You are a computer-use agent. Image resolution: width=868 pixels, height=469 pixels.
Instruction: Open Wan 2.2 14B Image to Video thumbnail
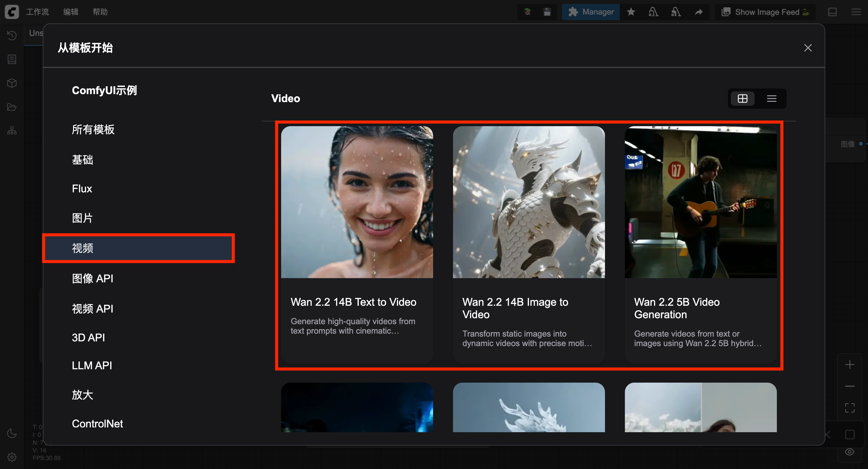coord(529,202)
